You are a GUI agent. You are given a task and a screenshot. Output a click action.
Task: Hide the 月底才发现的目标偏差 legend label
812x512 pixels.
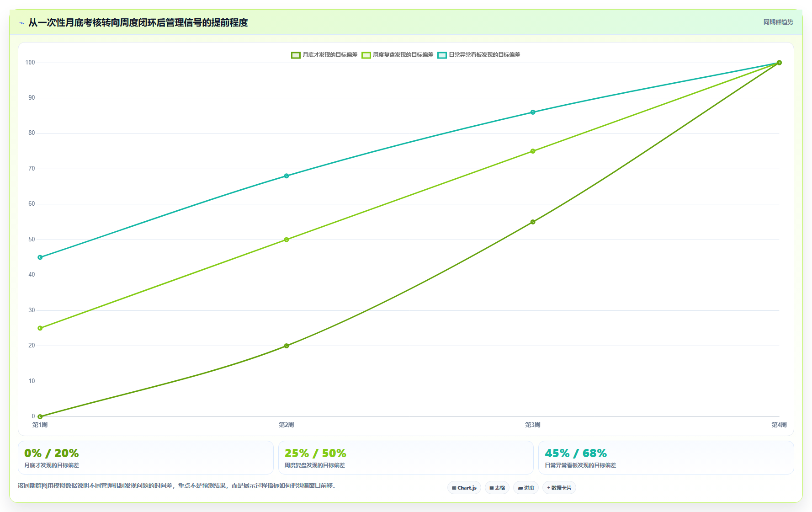coord(330,55)
